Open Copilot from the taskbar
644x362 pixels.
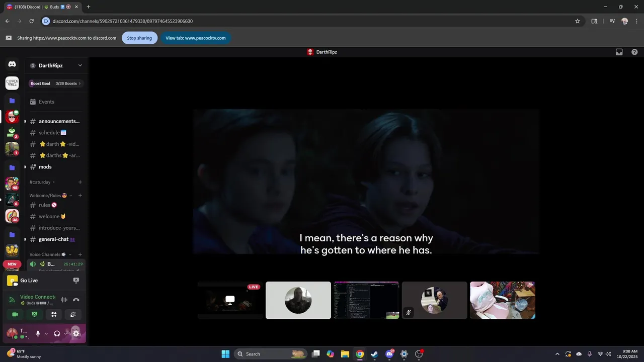point(330,354)
